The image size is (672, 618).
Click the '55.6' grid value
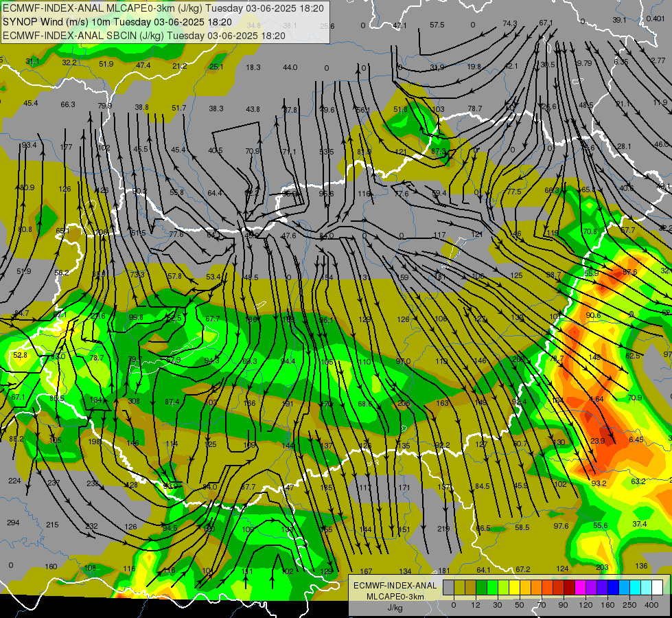click(601, 525)
